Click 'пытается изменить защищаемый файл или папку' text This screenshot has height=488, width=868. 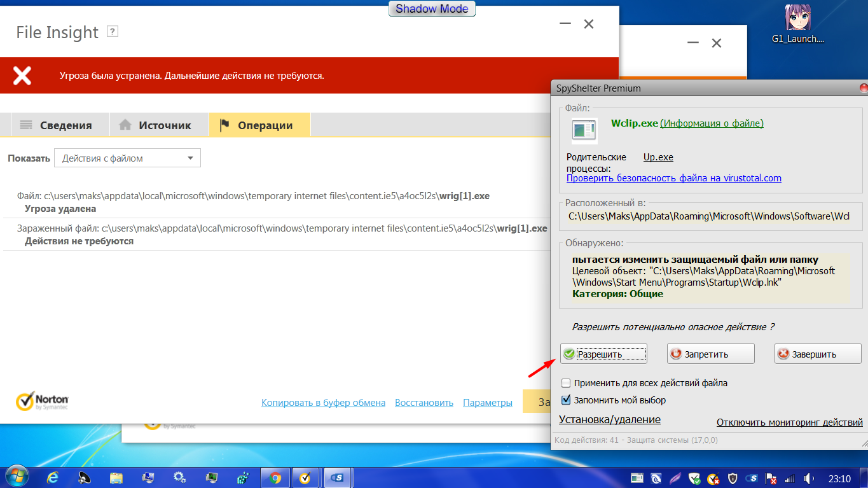click(x=695, y=260)
